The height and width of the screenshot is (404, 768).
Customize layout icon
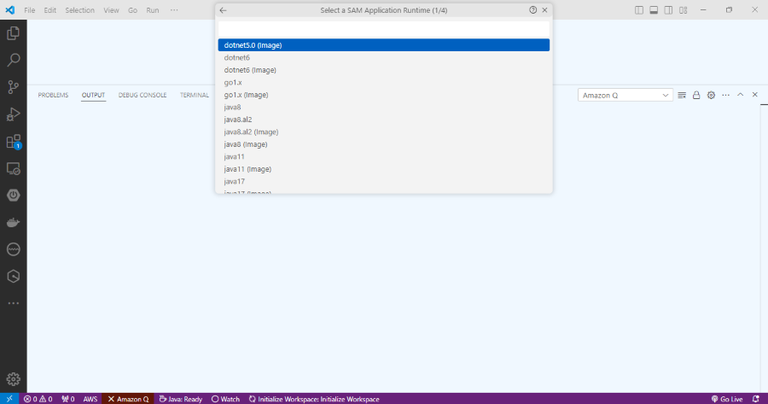[x=683, y=10]
